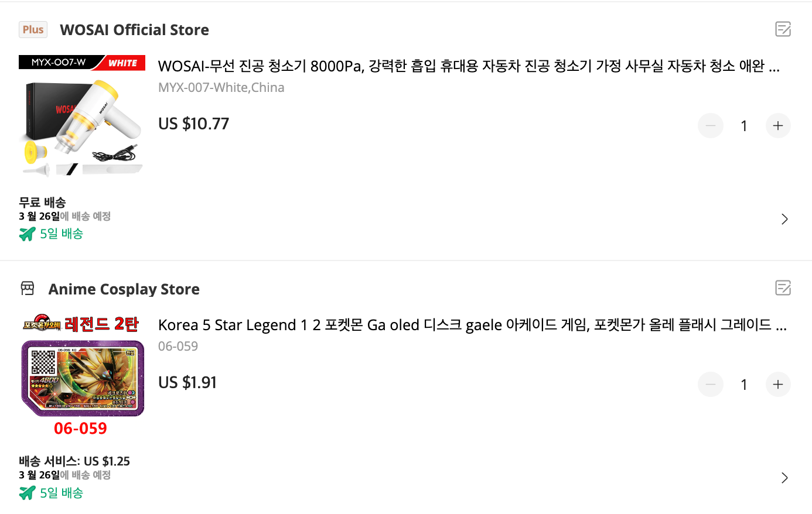Screen dimensions: 812x514
Task: Increase the WOSAI vacuum cleaner quantity
Action: (778, 125)
